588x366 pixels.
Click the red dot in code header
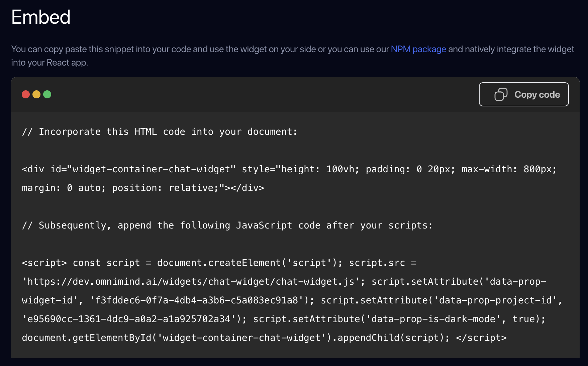(26, 94)
